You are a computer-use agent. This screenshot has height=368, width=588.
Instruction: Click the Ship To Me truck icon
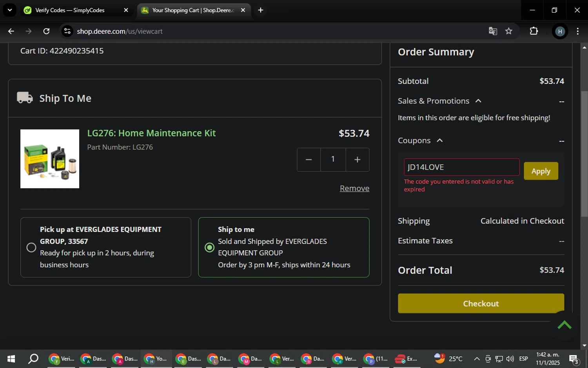coord(25,98)
